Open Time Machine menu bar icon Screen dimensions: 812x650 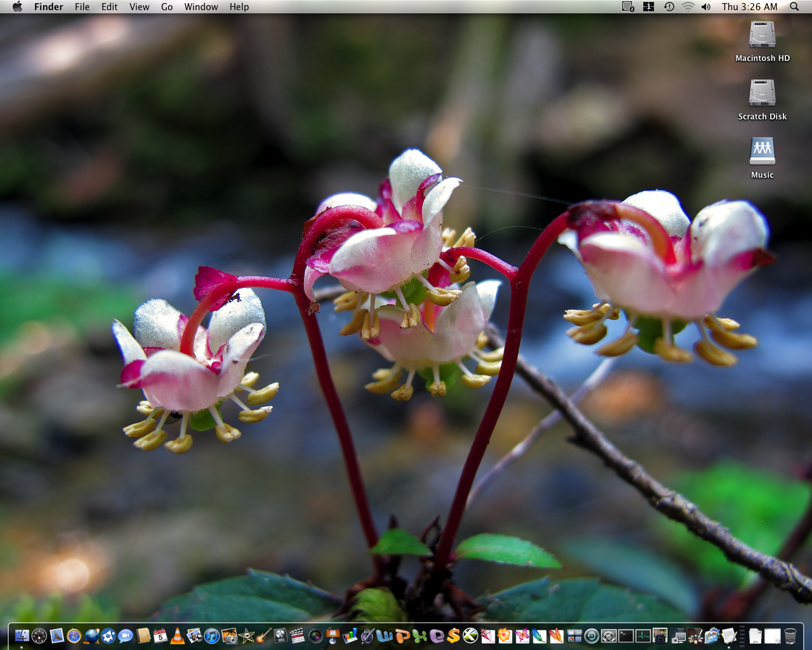pos(669,6)
